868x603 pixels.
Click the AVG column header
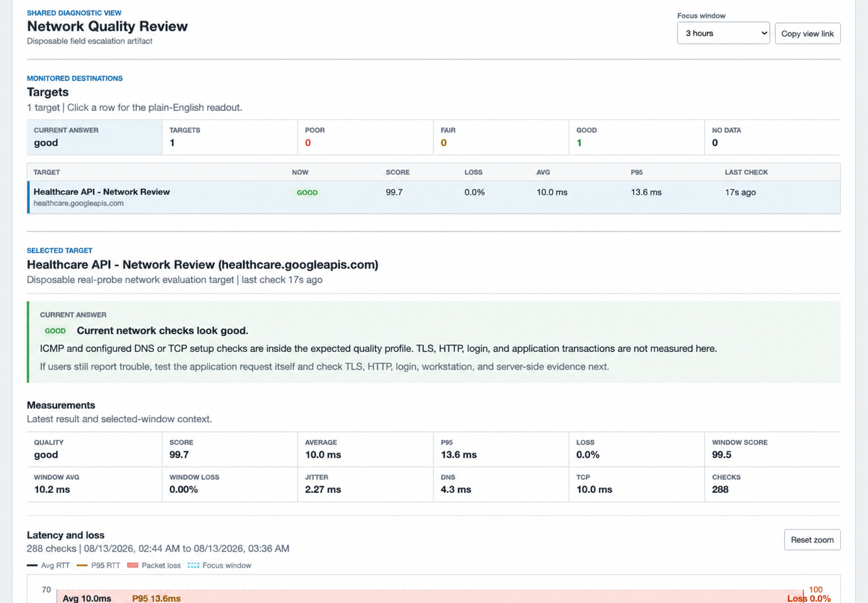(543, 172)
